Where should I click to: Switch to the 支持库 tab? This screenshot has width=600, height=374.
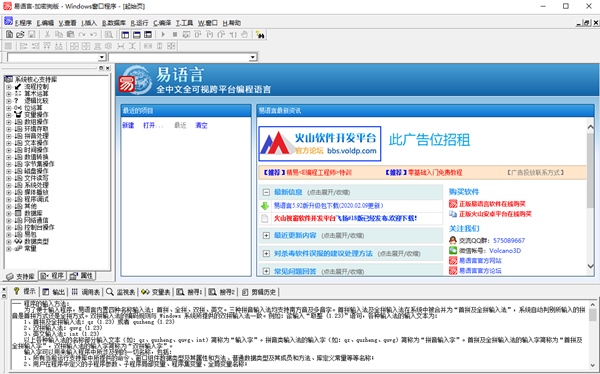[21, 276]
